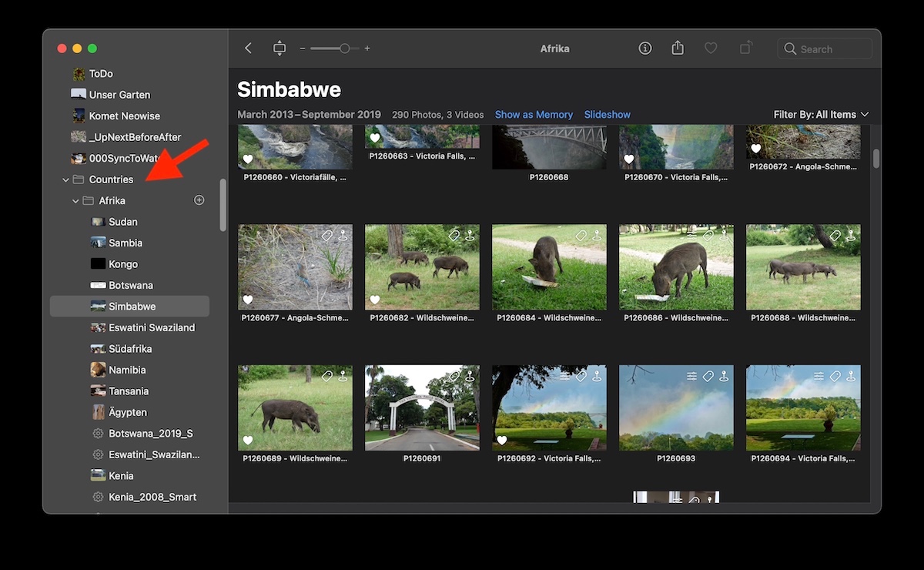Adjust the thumbnail zoom slider

click(344, 49)
